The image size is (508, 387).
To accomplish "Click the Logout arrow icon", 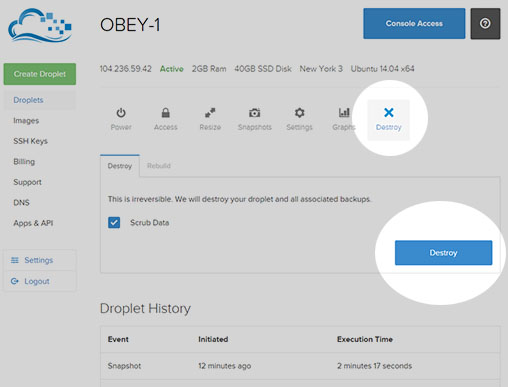I will [15, 281].
